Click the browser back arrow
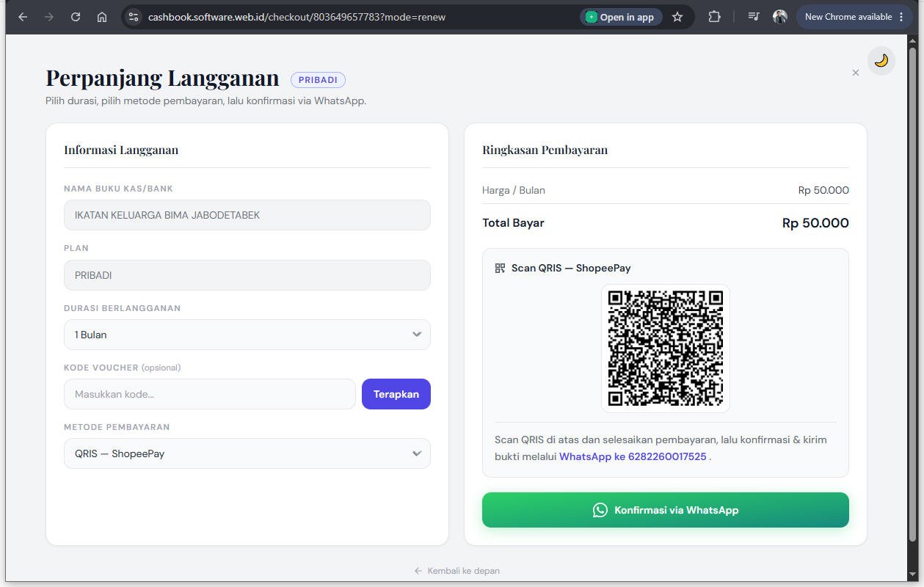Image resolution: width=924 pixels, height=587 pixels. pos(23,17)
